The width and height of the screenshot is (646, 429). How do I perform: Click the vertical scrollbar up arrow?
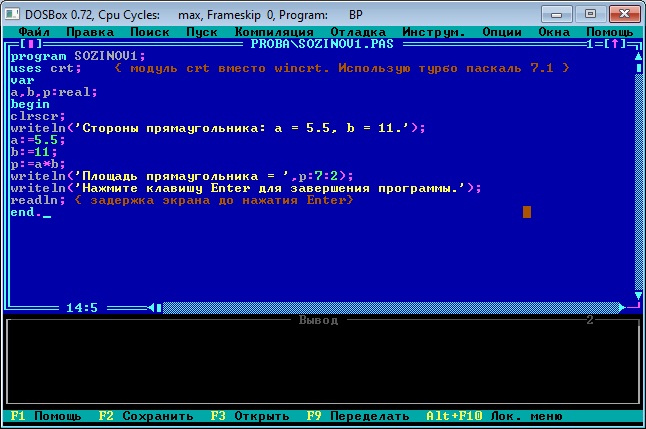click(x=638, y=56)
